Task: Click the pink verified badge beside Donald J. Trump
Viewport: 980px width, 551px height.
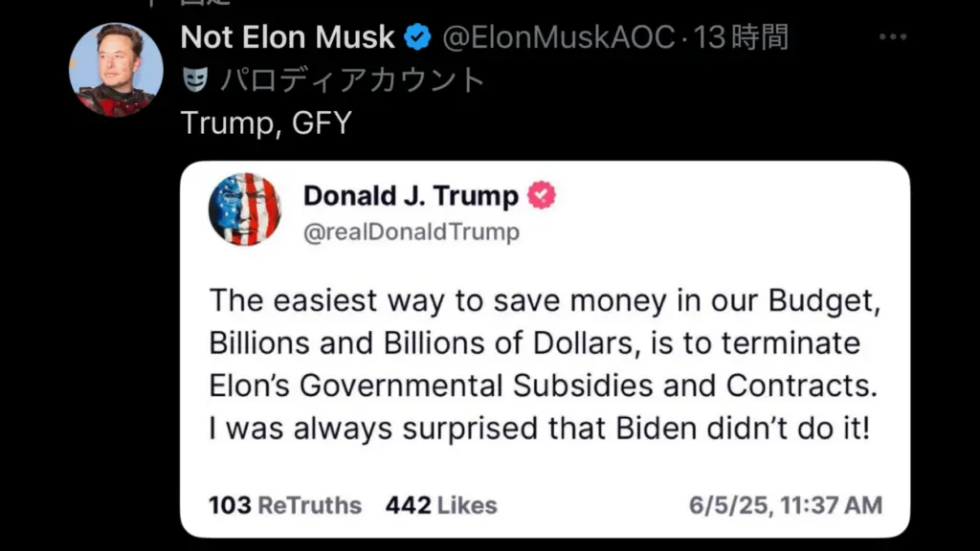Action: 541,195
